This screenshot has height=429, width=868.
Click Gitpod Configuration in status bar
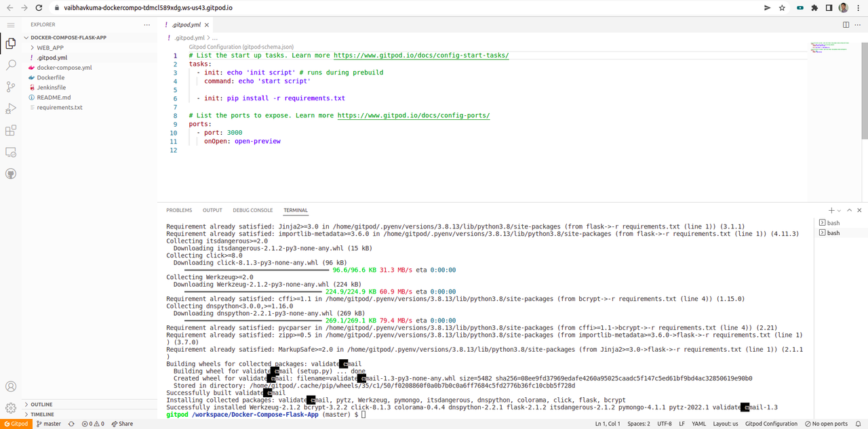pyautogui.click(x=771, y=424)
